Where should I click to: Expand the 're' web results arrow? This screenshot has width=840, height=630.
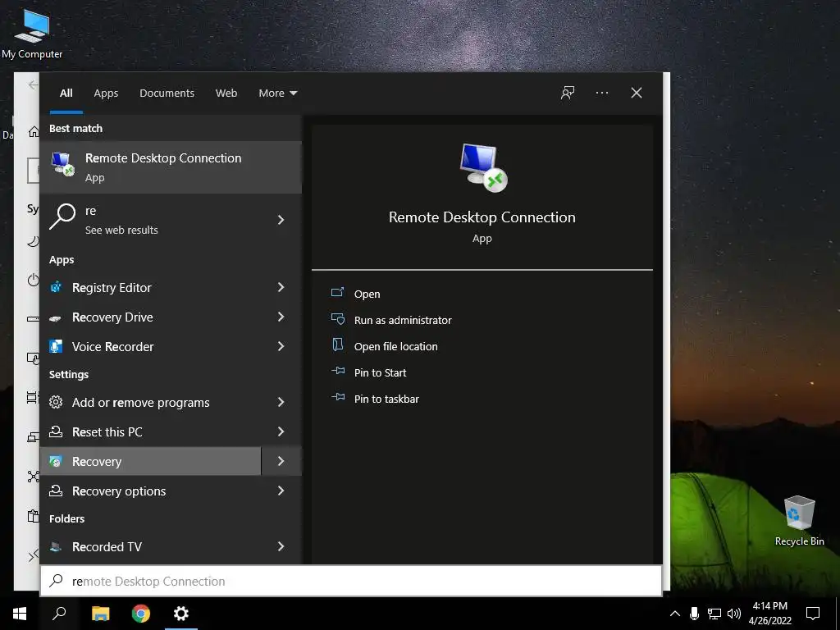point(281,220)
